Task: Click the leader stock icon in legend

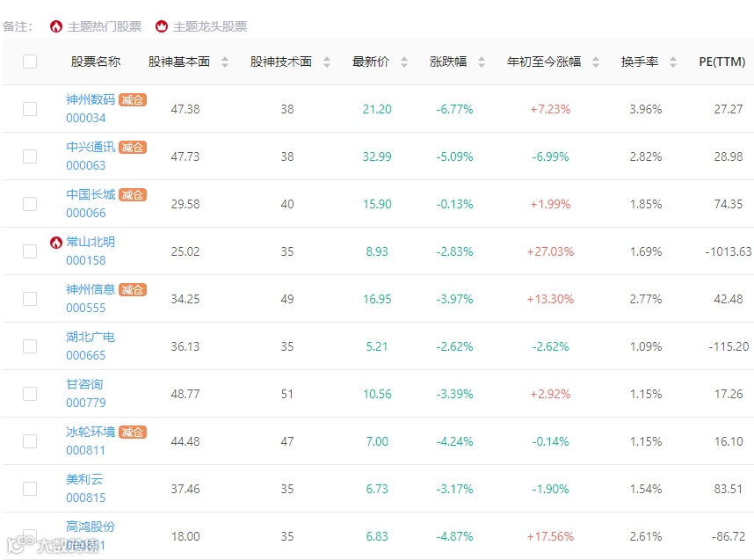Action: pyautogui.click(x=162, y=26)
